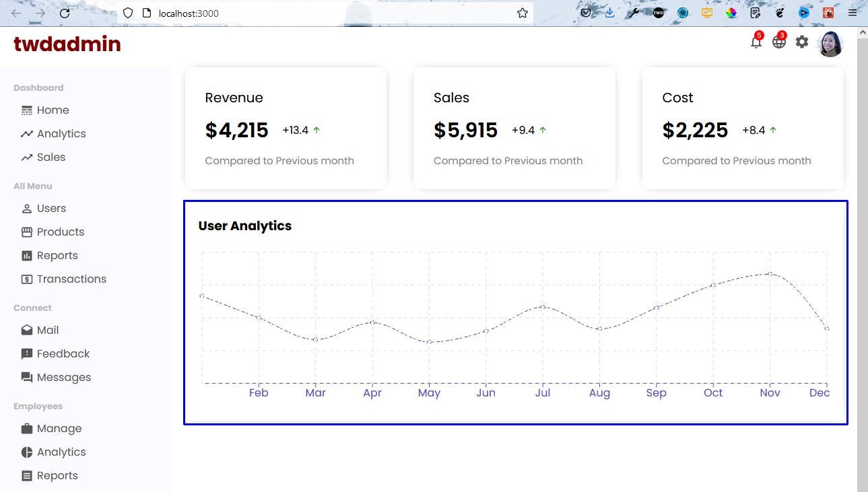
Task: Open the Mail link in Connect
Action: click(x=48, y=330)
